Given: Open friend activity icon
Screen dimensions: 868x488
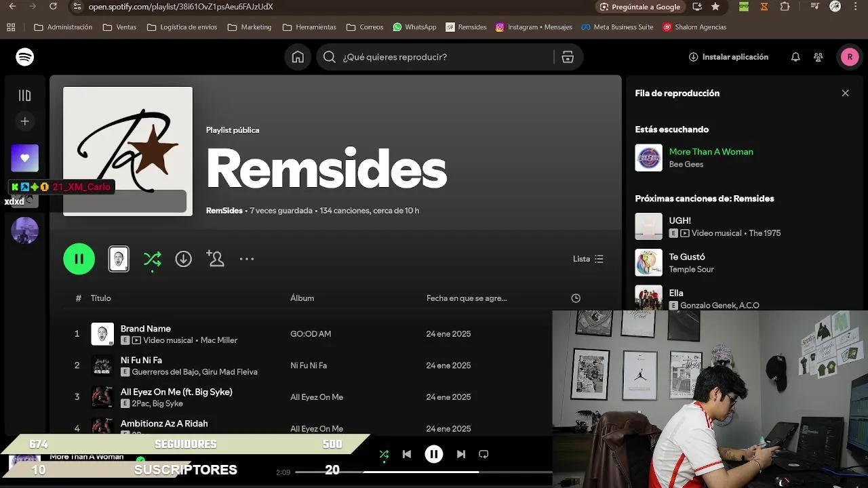Looking at the screenshot, I should pyautogui.click(x=818, y=57).
